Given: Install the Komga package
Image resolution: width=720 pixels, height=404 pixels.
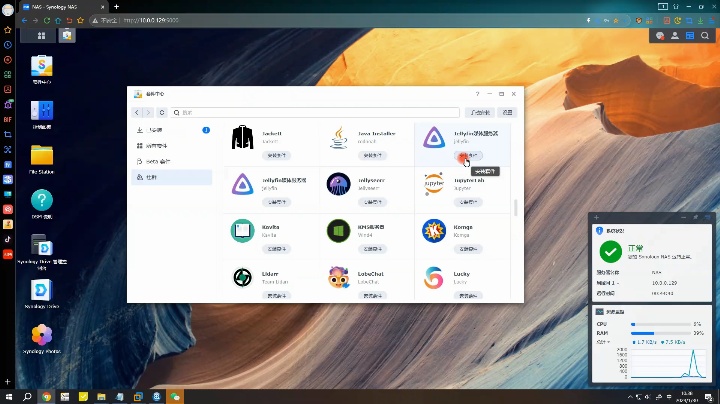Looking at the screenshot, I should click(x=468, y=249).
